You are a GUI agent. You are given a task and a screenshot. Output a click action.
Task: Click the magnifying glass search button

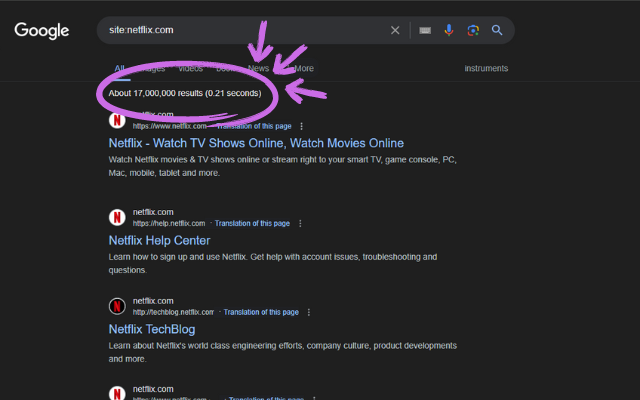pos(497,30)
